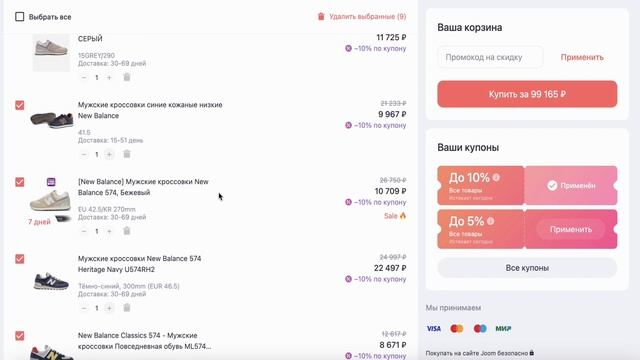The width and height of the screenshot is (640, 360).
Task: Increase quantity of blue leather sneakers
Action: coord(109,154)
